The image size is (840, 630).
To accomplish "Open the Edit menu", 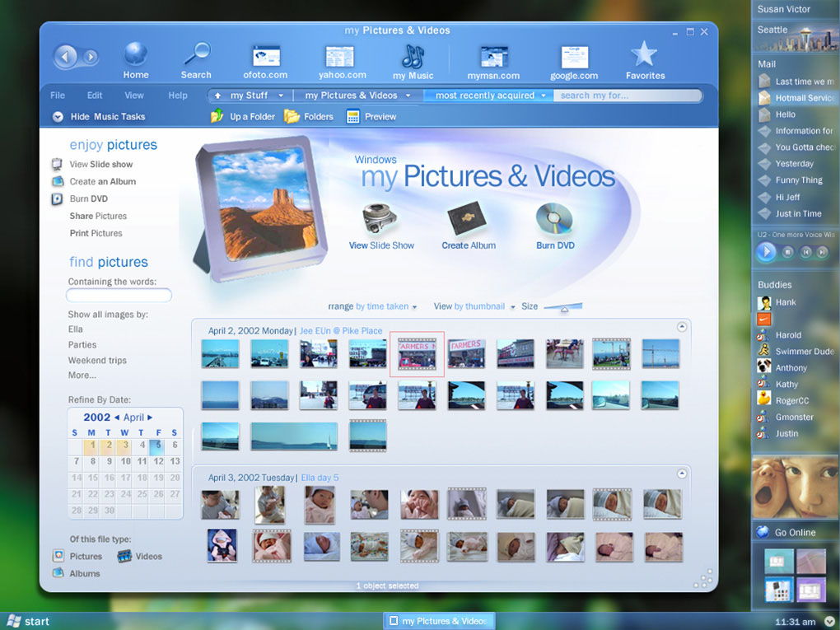I will (94, 96).
